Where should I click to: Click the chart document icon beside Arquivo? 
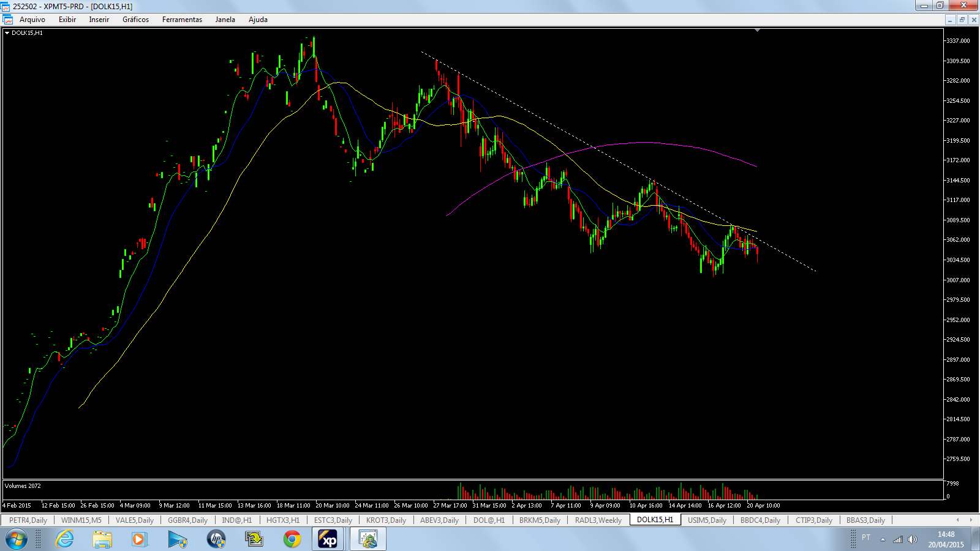pyautogui.click(x=8, y=20)
